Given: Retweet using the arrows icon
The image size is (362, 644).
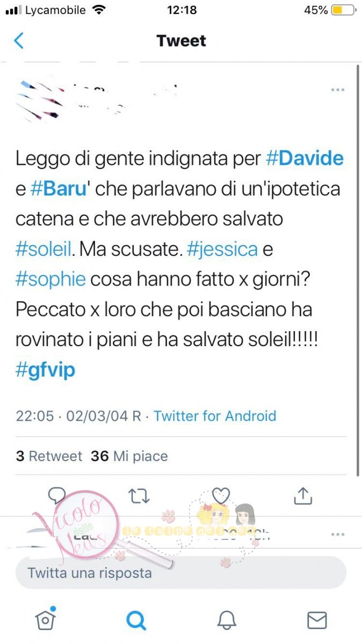Looking at the screenshot, I should tap(139, 495).
